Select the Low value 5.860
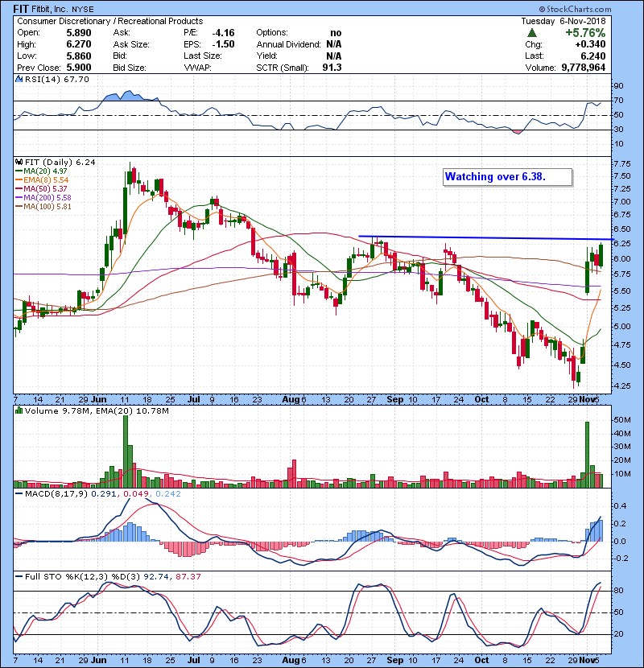Screen dimensions: 644x668 (x=79, y=56)
